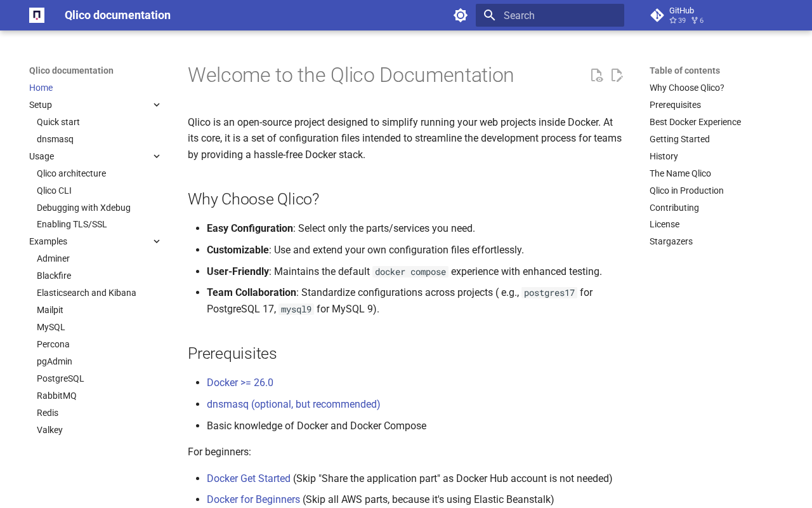Jump to Prerequisites in table of contents
The height and width of the screenshot is (508, 812).
(x=675, y=105)
